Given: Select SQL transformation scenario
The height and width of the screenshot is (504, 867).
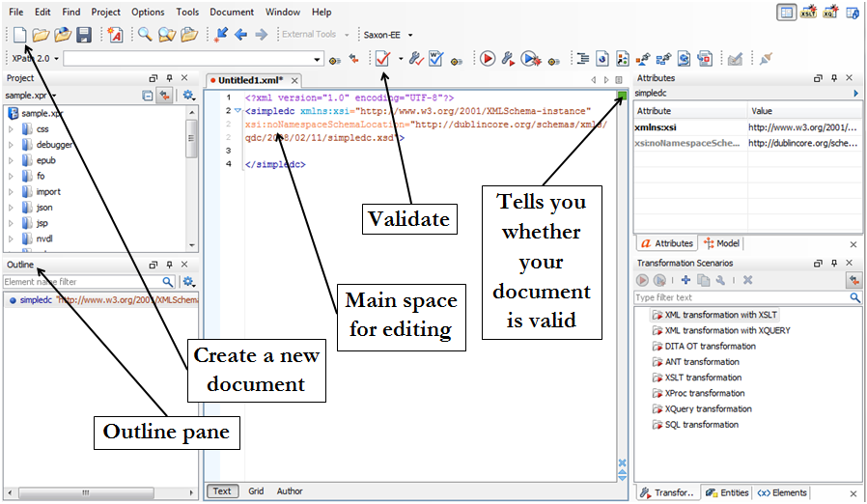Looking at the screenshot, I should (695, 425).
